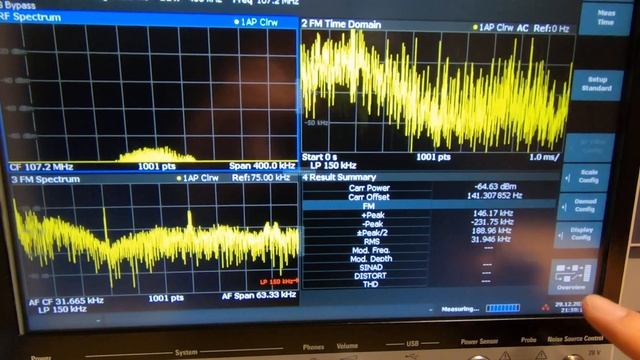This screenshot has width=640, height=360.
Task: Click the -231.75 kHz -Peak value
Action: 491,222
